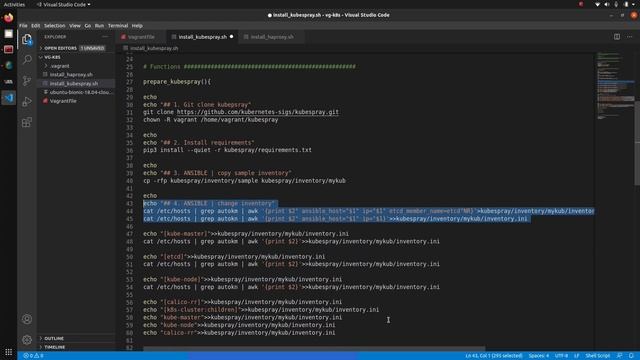Viewport: 640px width, 360px height.
Task: Open the Source Control view
Action: [27, 80]
